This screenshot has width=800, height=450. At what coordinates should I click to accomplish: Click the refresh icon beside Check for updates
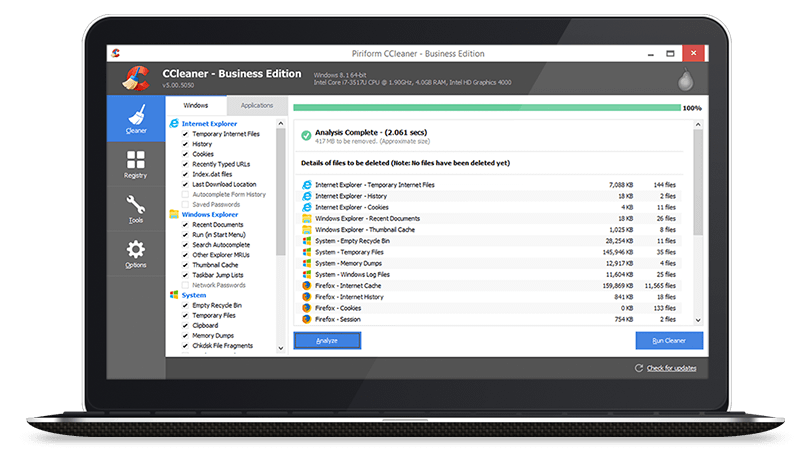click(x=639, y=368)
